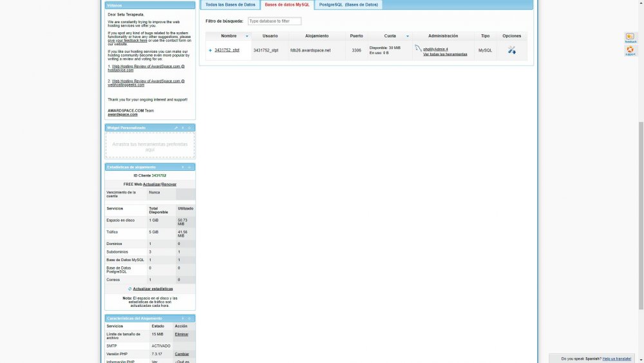Viewport: 644px width, 363px height.
Task: Click the MySQL type cell
Action: click(485, 50)
